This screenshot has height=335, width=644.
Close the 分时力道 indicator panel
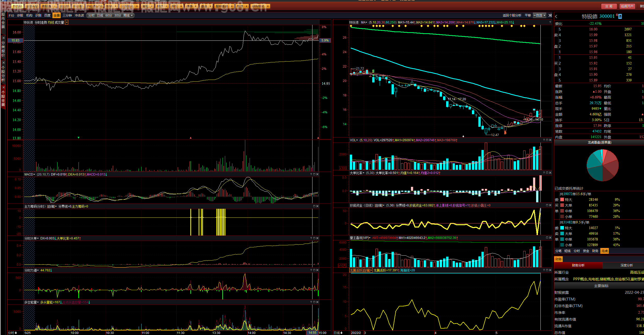(317, 270)
